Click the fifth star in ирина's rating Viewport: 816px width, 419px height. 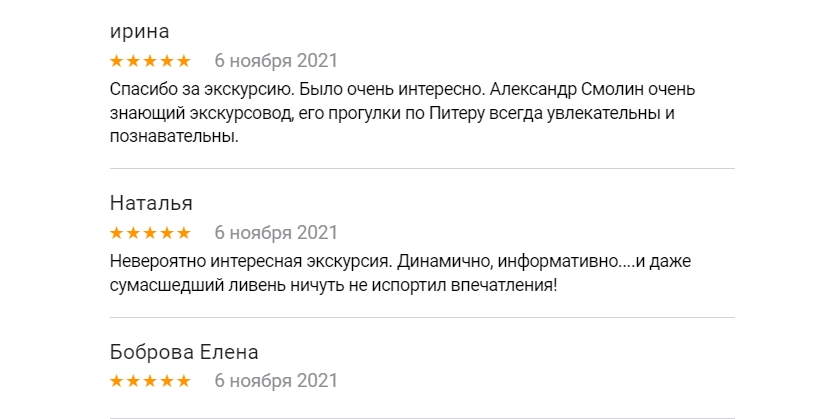click(x=183, y=60)
